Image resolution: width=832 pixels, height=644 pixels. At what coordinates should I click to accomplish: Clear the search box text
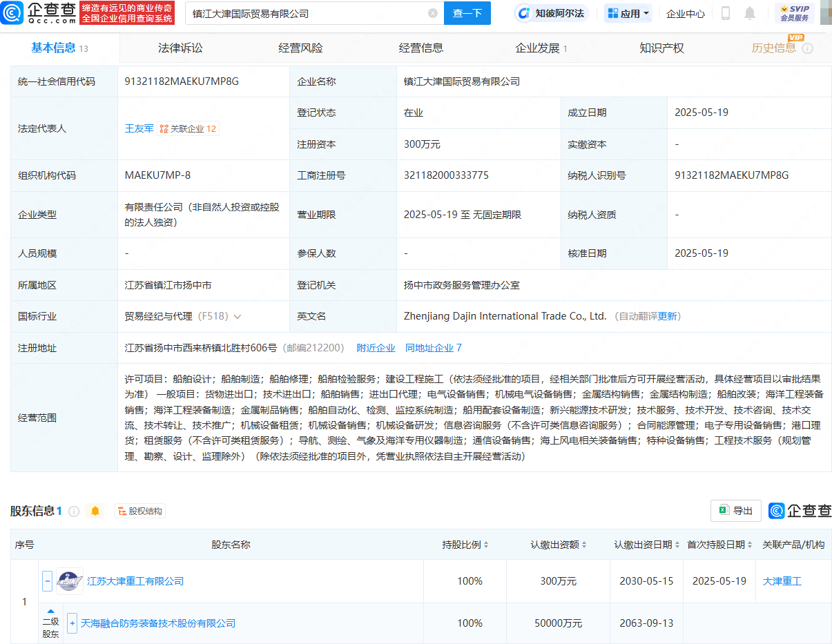point(433,13)
